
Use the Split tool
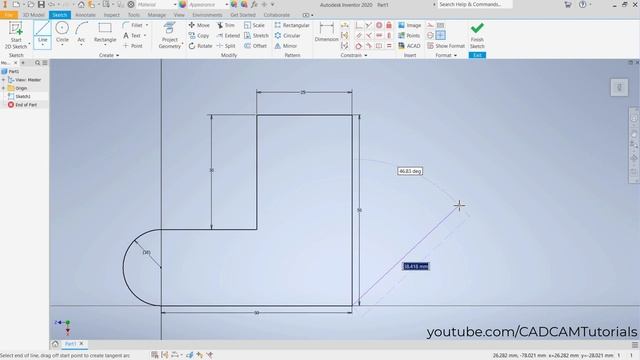tap(226, 46)
